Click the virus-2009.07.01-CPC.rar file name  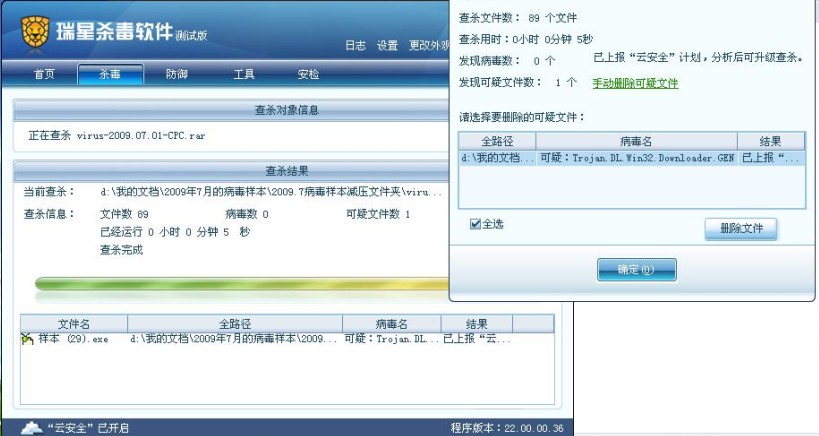[x=141, y=136]
